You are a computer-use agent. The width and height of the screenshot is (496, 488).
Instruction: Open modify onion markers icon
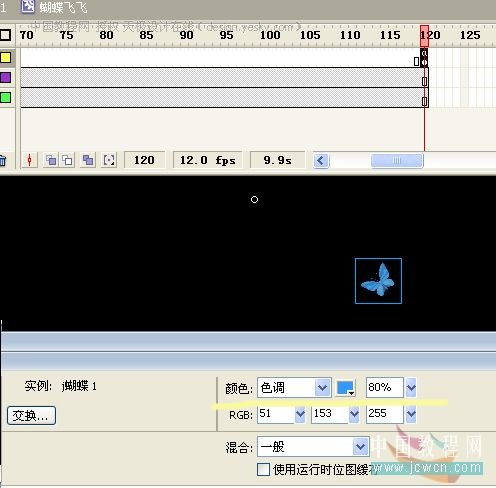(x=109, y=160)
